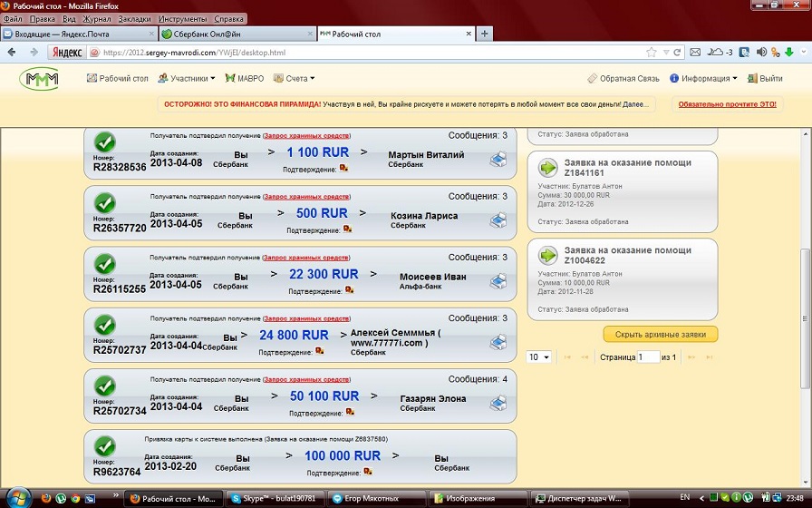Click the Яндекс button in address bar
The image size is (812, 508).
[67, 53]
